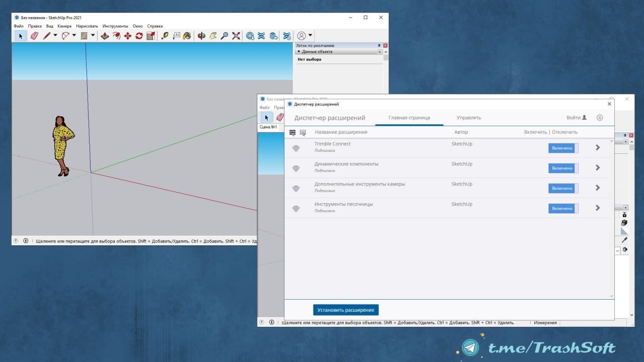Select the Rotate tool
The height and width of the screenshot is (362, 644).
click(x=139, y=36)
